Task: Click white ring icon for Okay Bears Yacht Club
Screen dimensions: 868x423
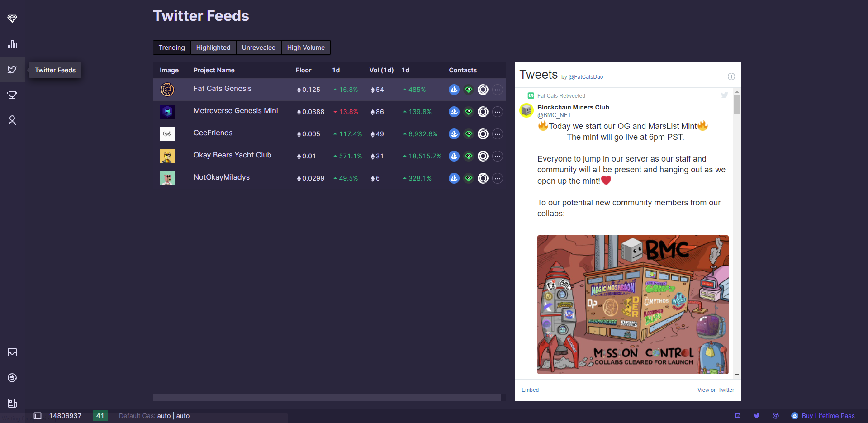Action: [483, 156]
